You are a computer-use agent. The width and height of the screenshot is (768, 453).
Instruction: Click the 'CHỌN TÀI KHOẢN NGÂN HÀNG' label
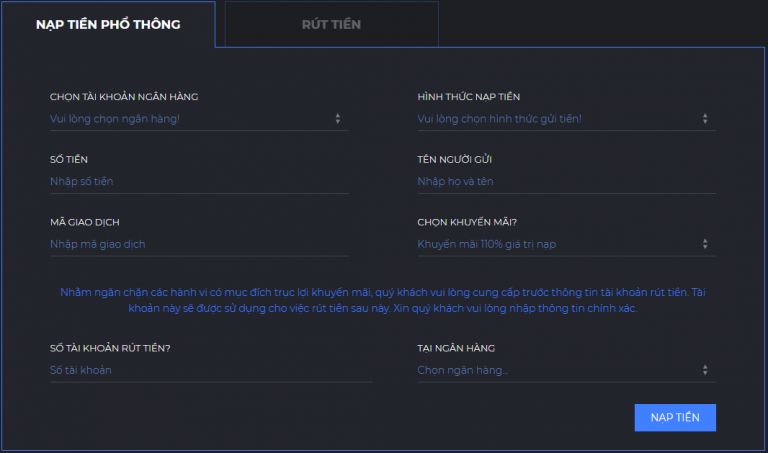point(124,97)
